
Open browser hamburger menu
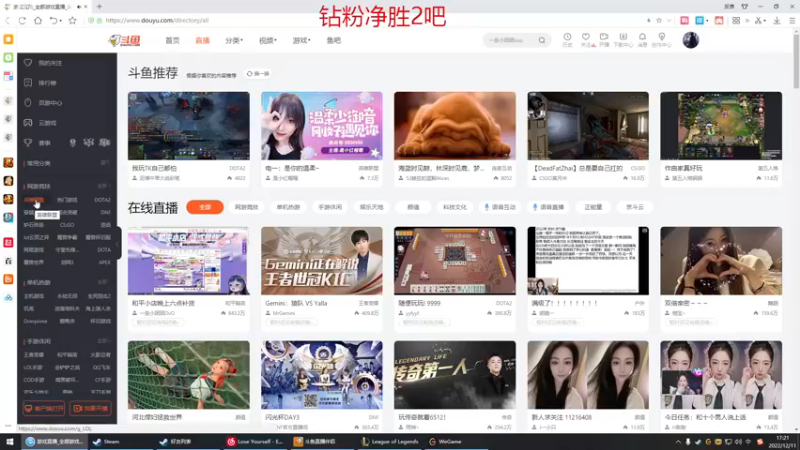pyautogui.click(x=792, y=20)
